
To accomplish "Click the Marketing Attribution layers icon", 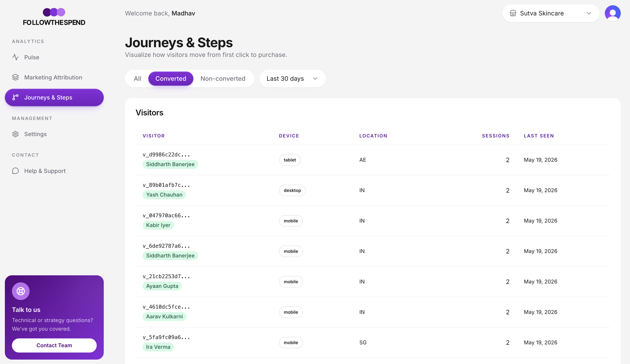I will tap(15, 77).
